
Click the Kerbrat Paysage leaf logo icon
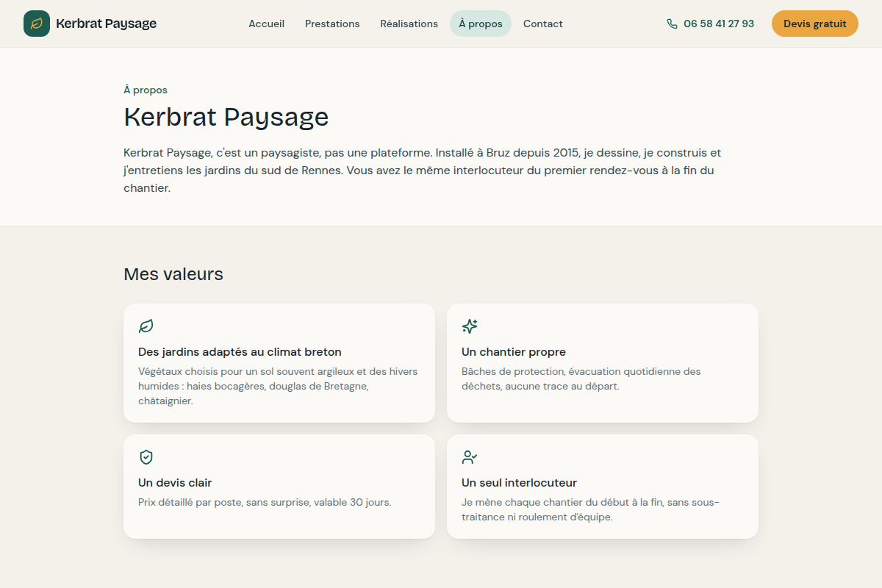coord(37,24)
